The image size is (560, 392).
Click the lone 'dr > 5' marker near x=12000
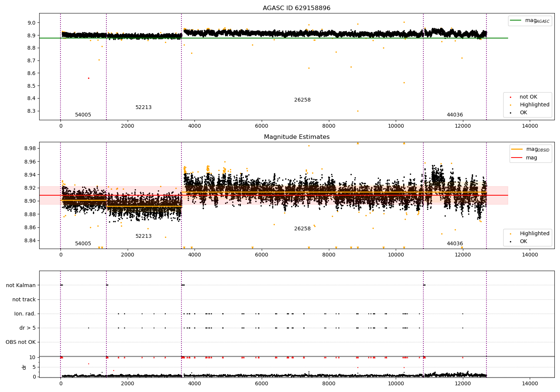[463, 328]
